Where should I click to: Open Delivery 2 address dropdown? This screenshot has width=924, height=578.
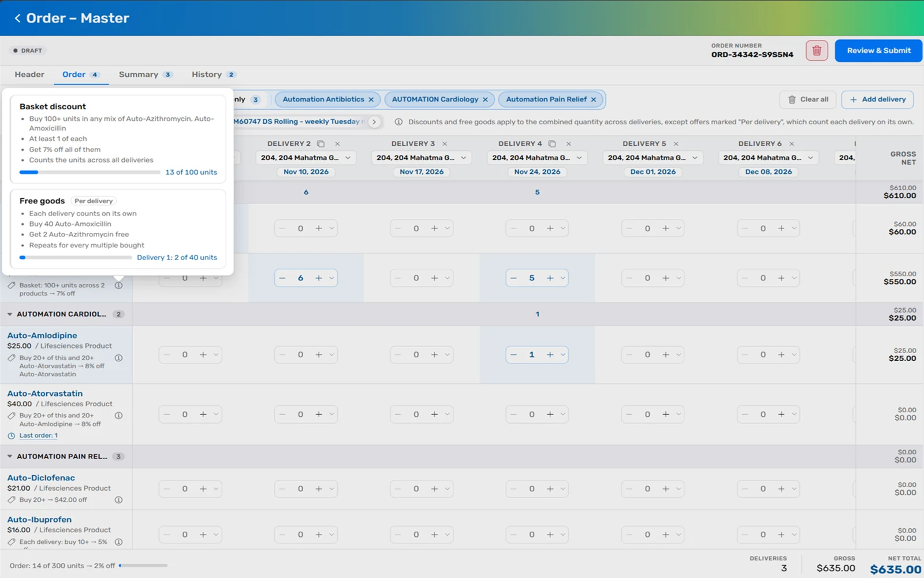306,158
